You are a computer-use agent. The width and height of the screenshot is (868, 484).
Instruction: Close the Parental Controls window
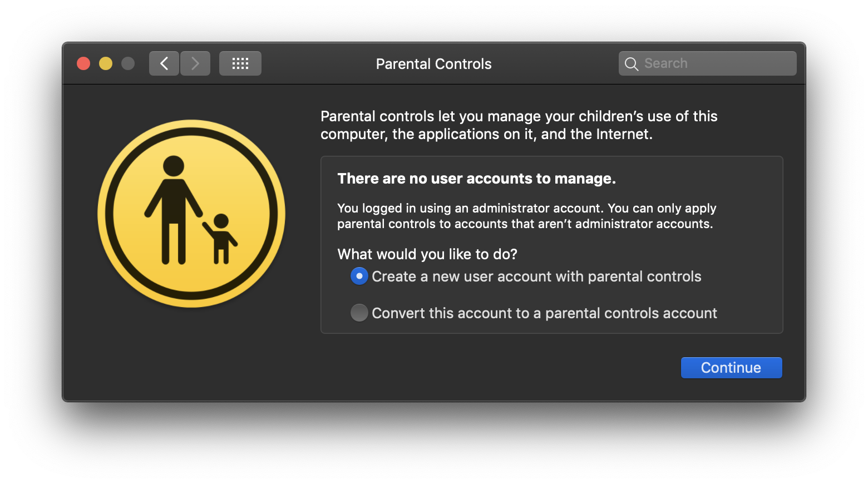click(x=83, y=63)
